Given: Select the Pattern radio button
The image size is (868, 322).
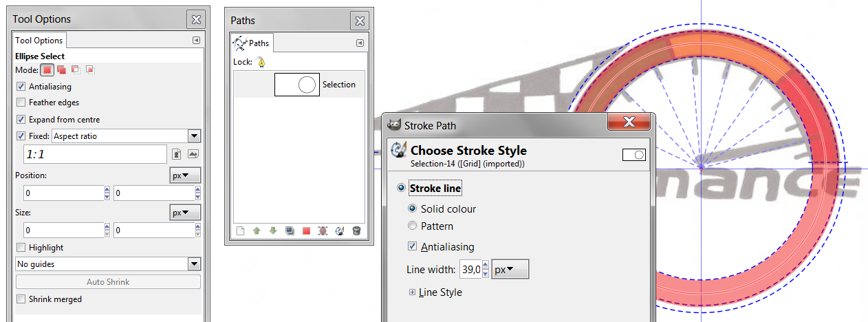Looking at the screenshot, I should point(413,226).
